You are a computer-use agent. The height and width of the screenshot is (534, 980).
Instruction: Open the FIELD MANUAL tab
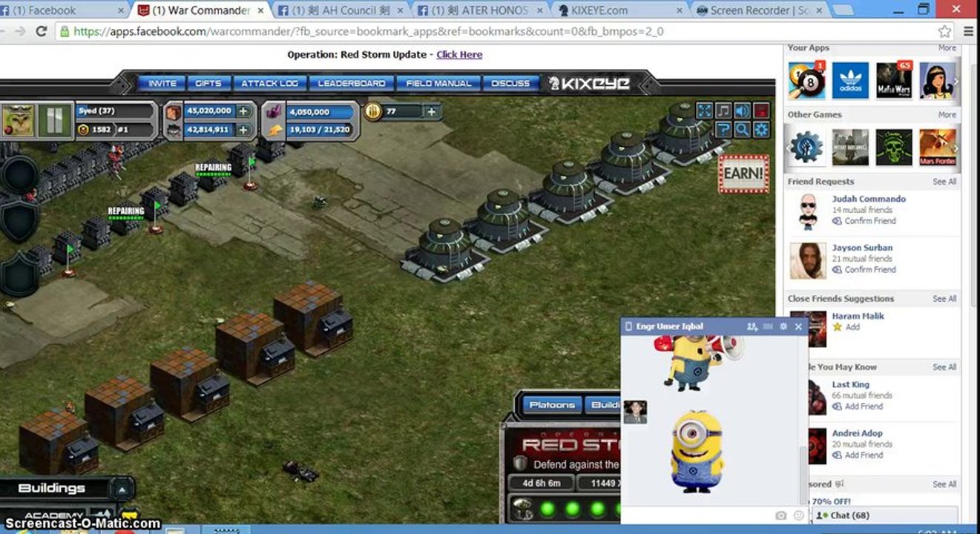(438, 84)
